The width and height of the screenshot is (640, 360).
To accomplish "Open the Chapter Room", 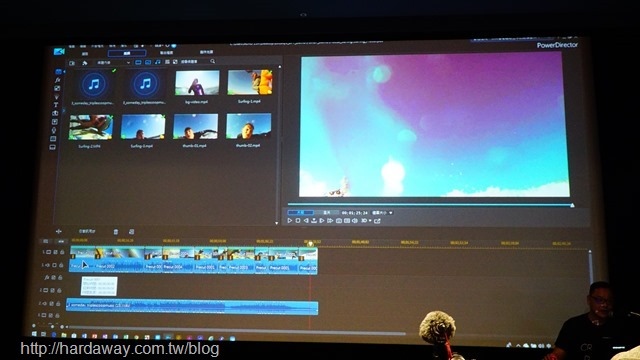I will coord(53,139).
